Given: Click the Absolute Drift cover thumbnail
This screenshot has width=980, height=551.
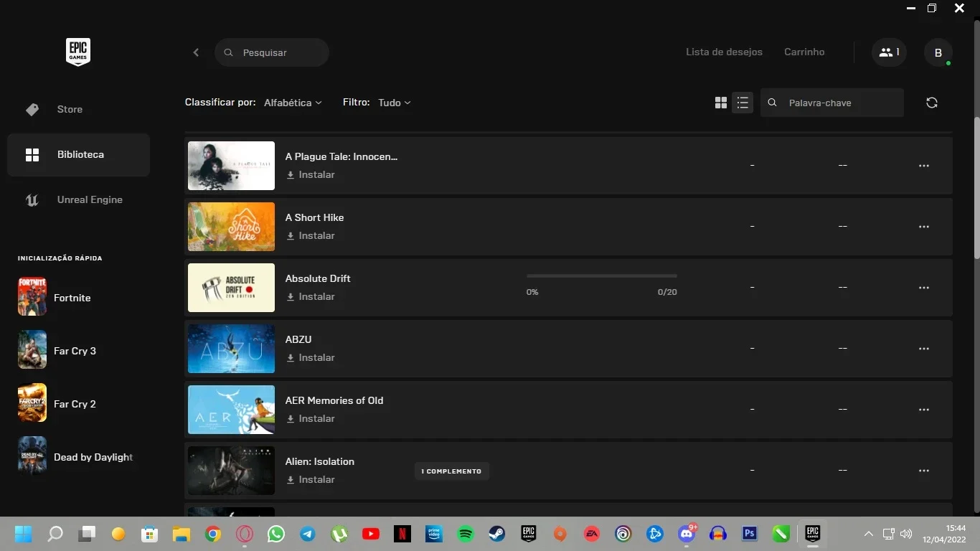Looking at the screenshot, I should point(231,288).
